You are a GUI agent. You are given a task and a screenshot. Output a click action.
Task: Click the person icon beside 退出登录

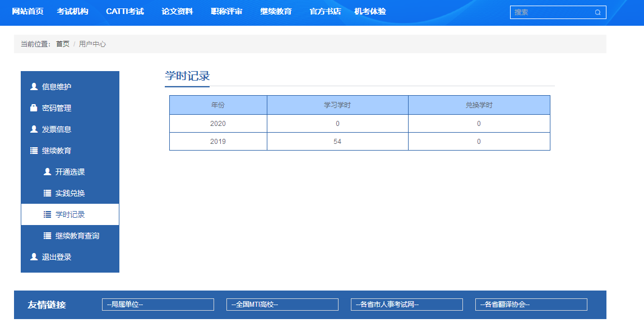click(34, 257)
